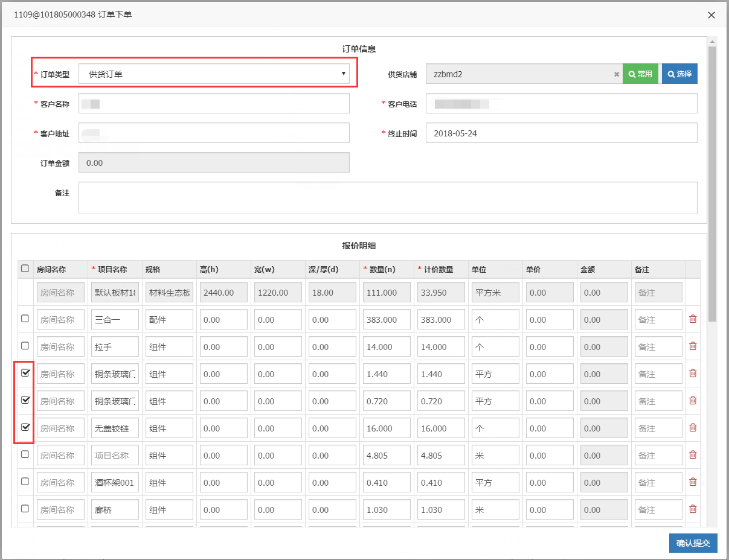Submit the order with 确认提交
Screen dimensions: 729x560
click(693, 543)
